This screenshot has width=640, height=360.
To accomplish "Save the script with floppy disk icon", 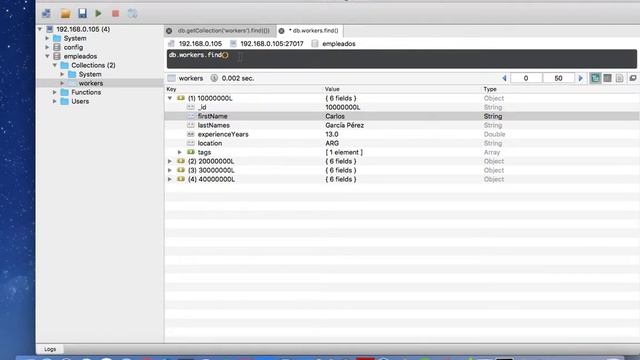I will coord(82,13).
